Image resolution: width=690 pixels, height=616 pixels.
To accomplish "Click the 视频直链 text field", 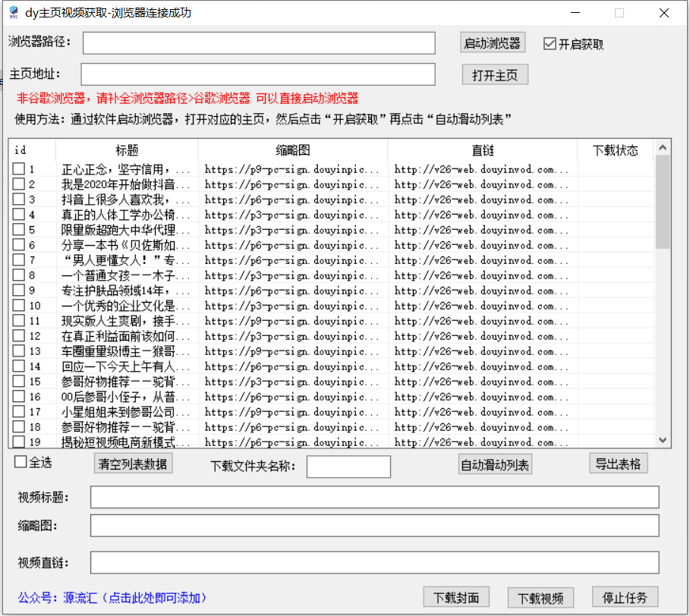I will click(x=374, y=562).
